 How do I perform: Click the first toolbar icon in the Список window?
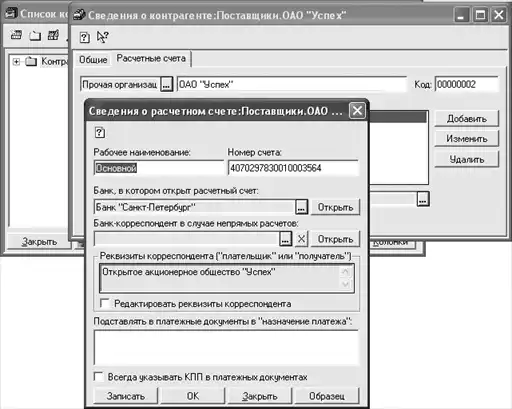point(16,35)
